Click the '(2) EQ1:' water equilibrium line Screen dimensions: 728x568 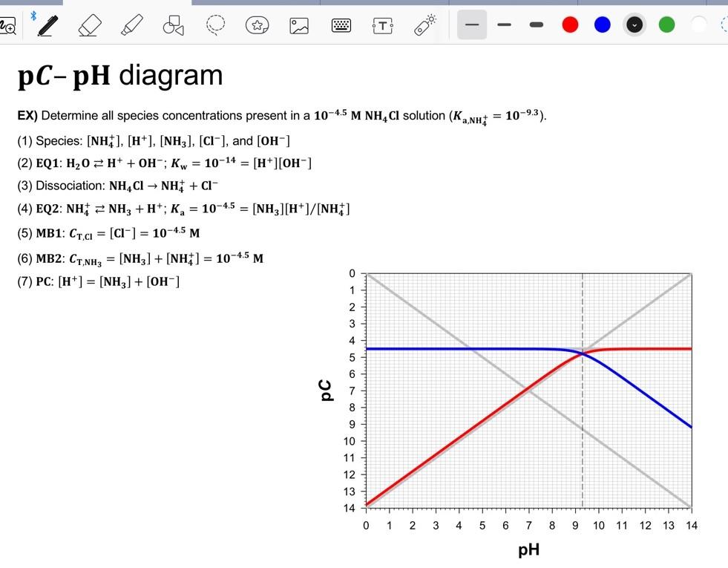[x=164, y=163]
